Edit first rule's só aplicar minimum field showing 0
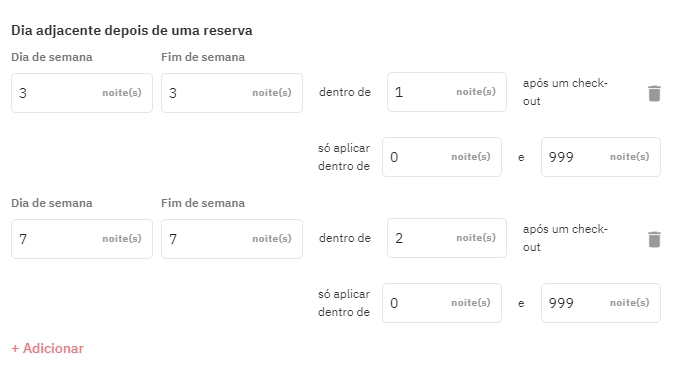The image size is (695, 392). click(x=442, y=157)
